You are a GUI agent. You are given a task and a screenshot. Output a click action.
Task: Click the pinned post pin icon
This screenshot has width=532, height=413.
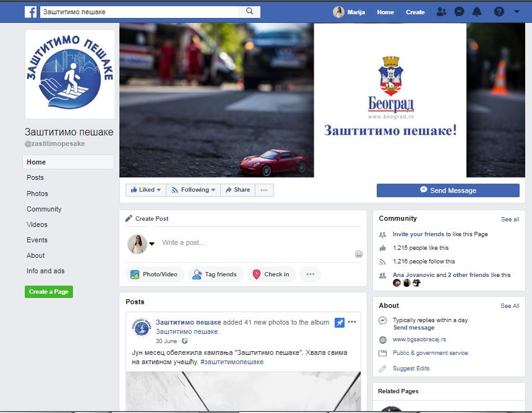point(339,323)
